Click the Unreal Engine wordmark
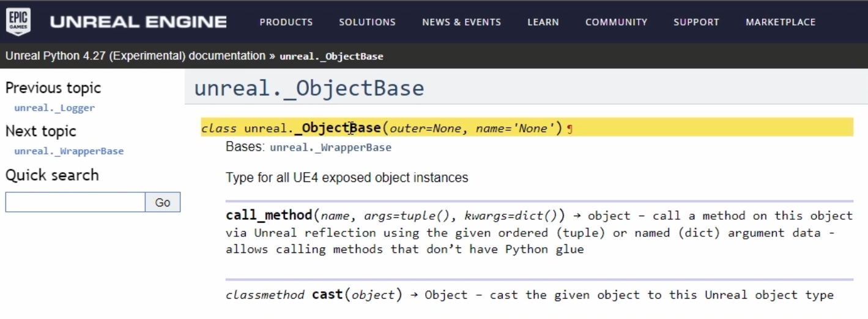This screenshot has width=868, height=319. pos(138,22)
